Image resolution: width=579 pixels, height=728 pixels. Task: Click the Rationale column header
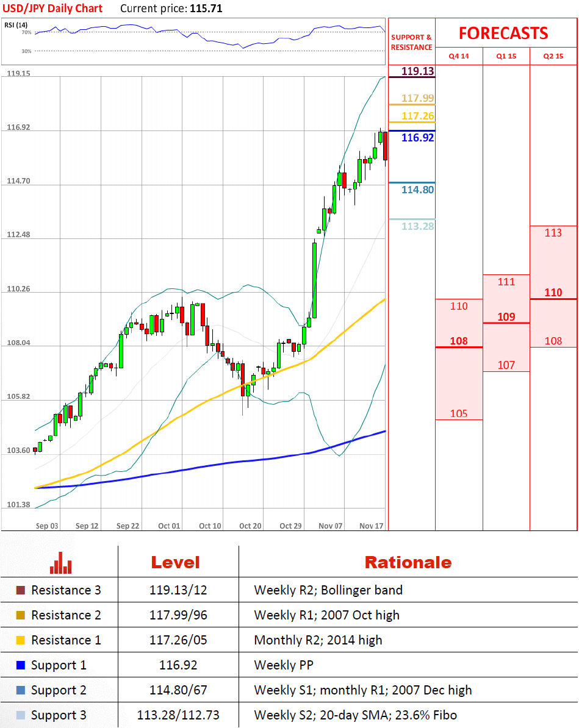[408, 562]
